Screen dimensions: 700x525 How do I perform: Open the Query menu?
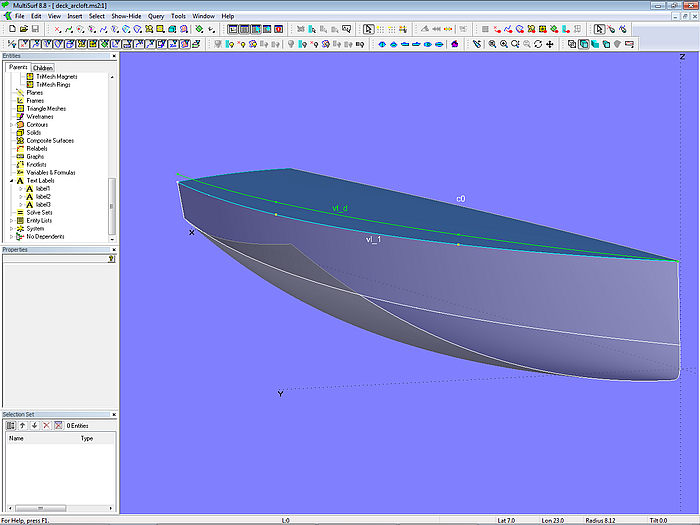coord(156,16)
